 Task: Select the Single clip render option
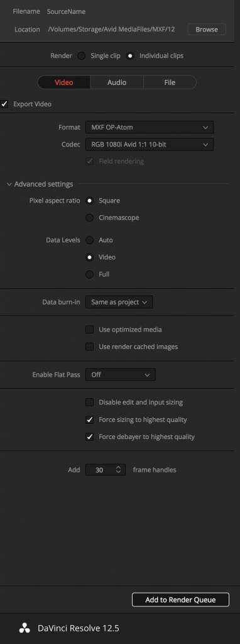[x=82, y=56]
